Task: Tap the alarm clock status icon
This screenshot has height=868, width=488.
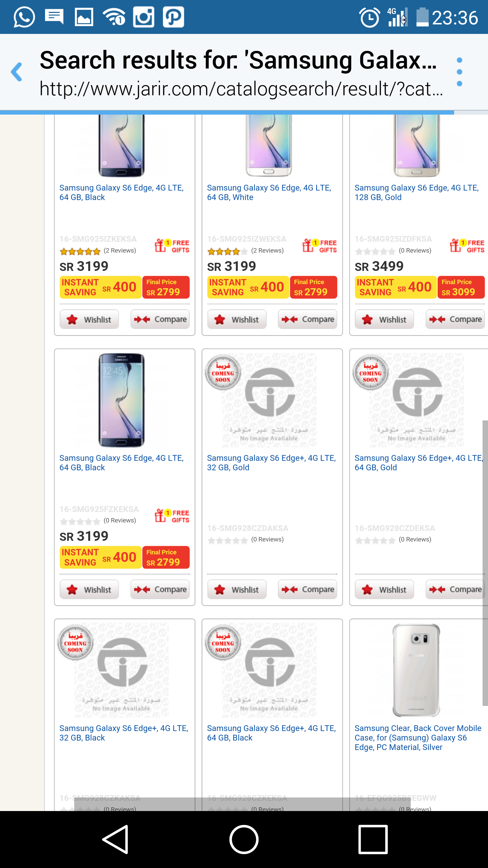Action: (x=369, y=18)
